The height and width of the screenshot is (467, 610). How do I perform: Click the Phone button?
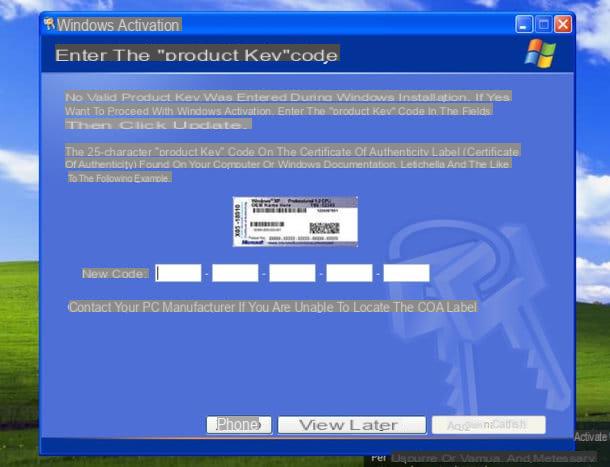[239, 425]
